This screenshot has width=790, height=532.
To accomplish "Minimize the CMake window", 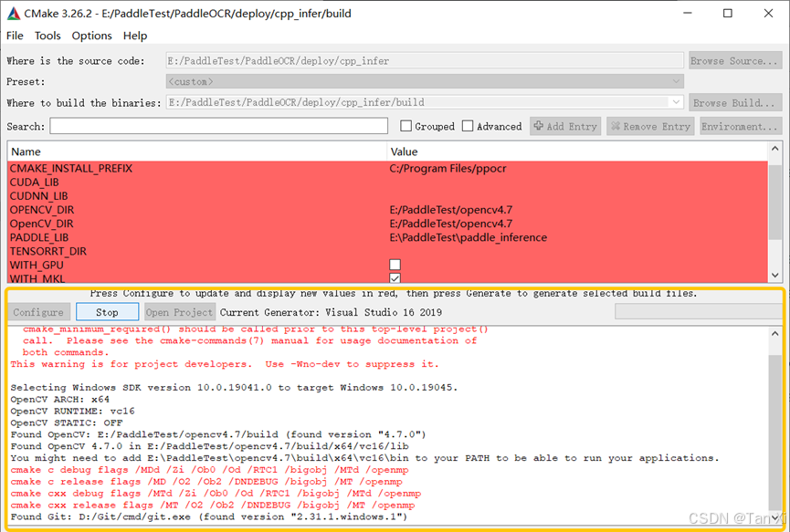I will tap(687, 14).
